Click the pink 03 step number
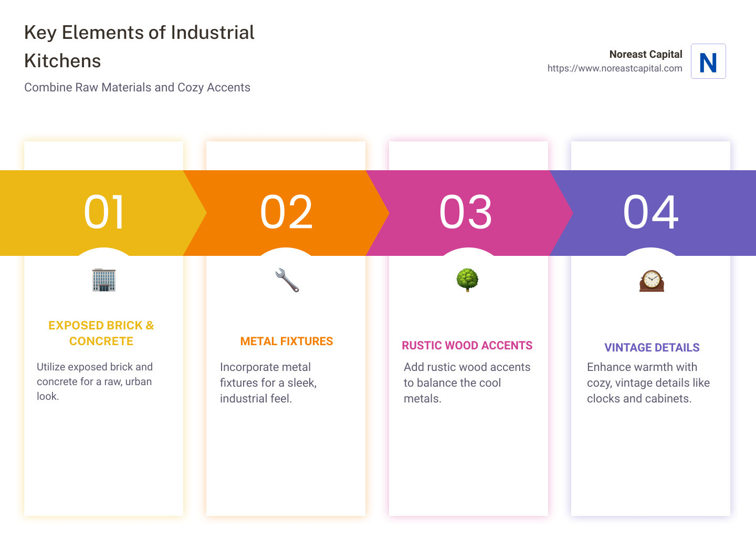The height and width of the screenshot is (538, 756). coord(466,212)
